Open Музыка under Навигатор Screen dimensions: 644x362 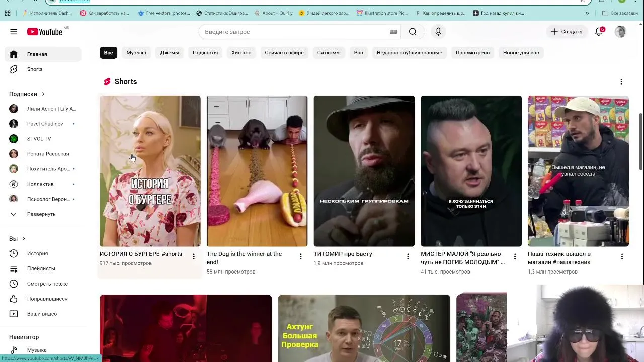click(x=43, y=350)
